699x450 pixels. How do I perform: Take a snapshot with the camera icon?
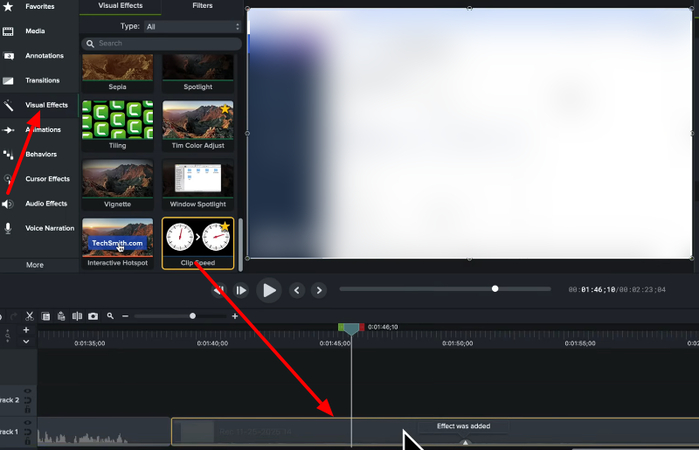point(93,316)
